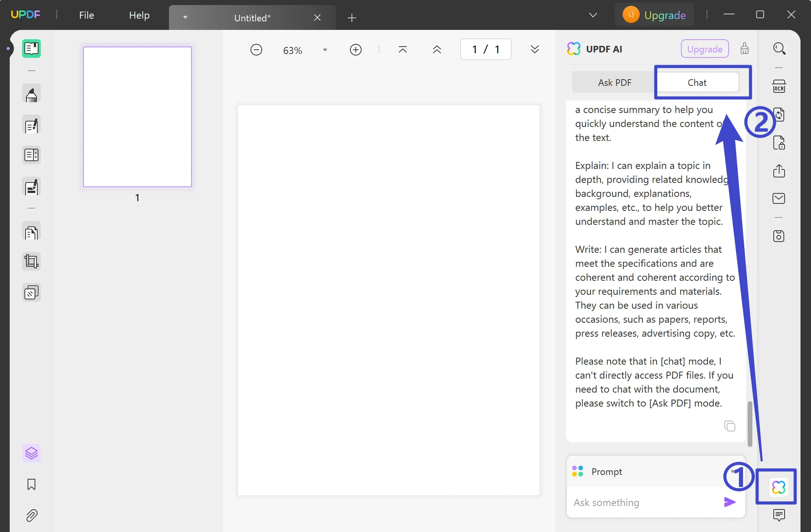The width and height of the screenshot is (811, 532).
Task: Open the Protect PDF lock tool
Action: [779, 143]
